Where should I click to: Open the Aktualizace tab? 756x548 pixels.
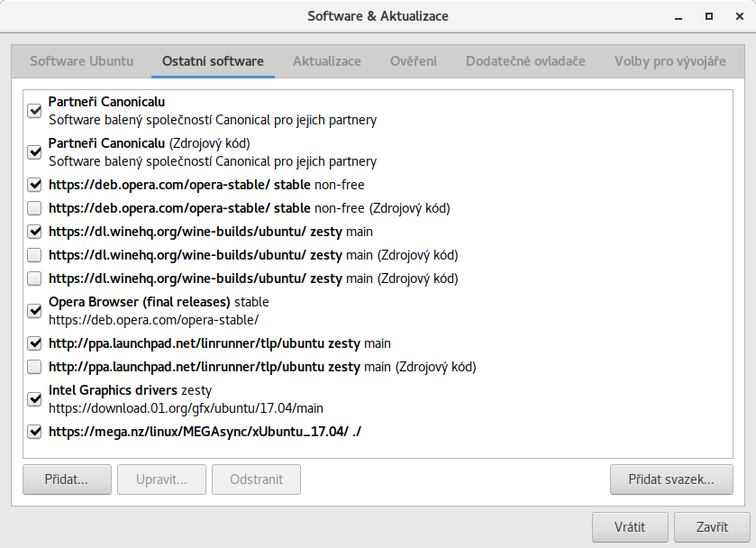point(326,61)
